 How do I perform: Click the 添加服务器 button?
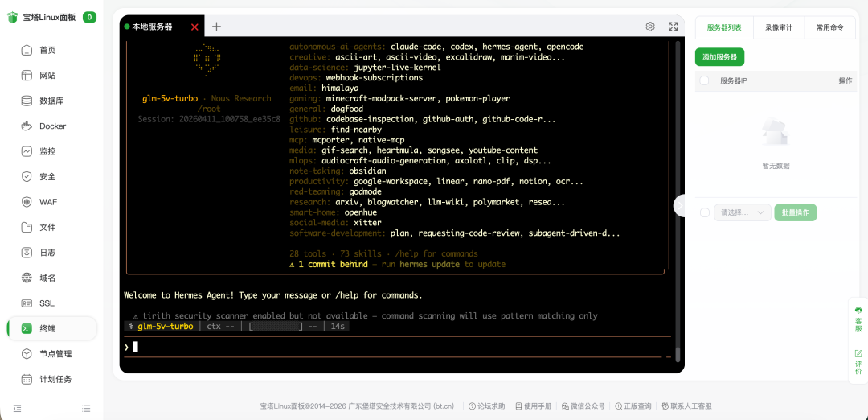[719, 57]
